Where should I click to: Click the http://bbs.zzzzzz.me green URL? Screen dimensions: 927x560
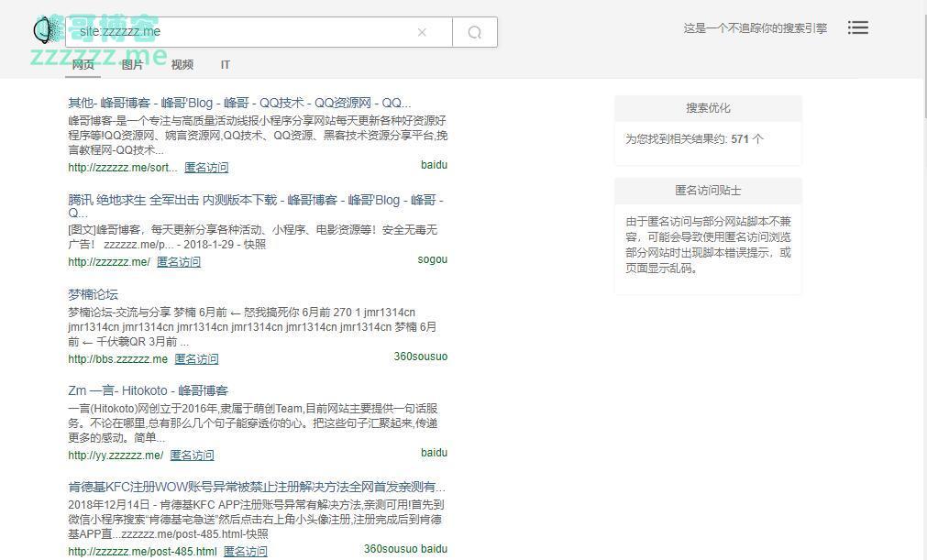coord(117,359)
